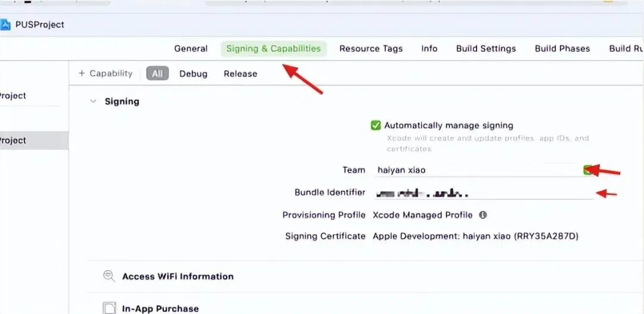644x314 pixels.
Task: Filter capabilities by Release configuration
Action: point(240,74)
